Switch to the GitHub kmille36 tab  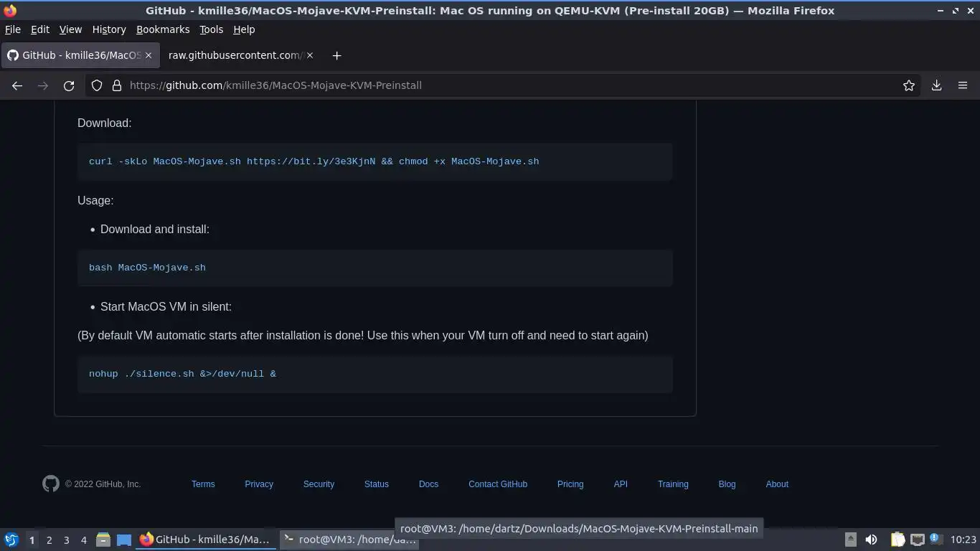pyautogui.click(x=79, y=55)
